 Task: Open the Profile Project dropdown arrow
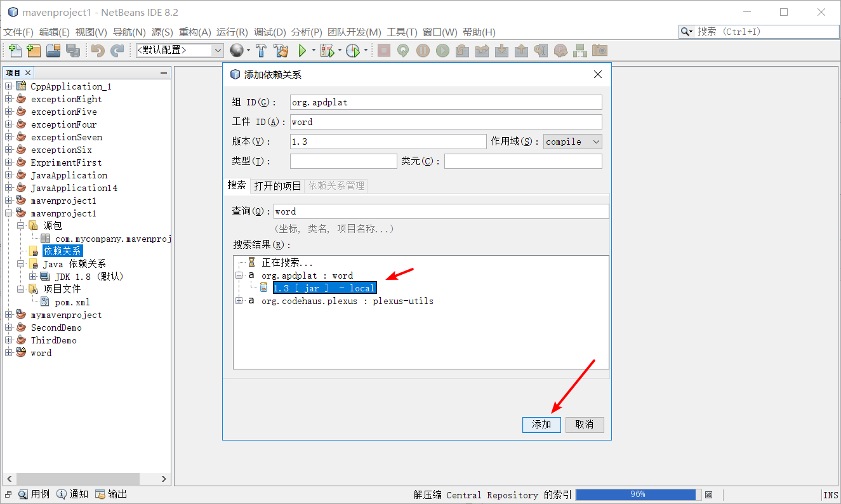click(366, 50)
